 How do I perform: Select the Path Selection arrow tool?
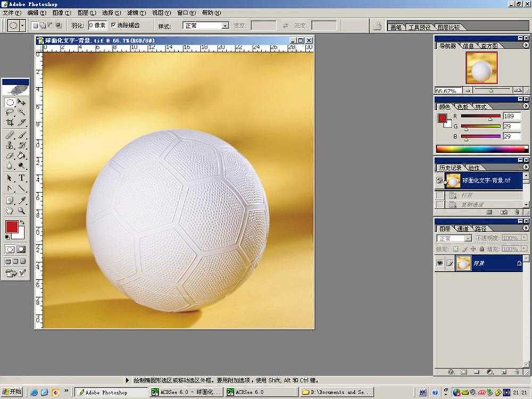click(x=10, y=178)
